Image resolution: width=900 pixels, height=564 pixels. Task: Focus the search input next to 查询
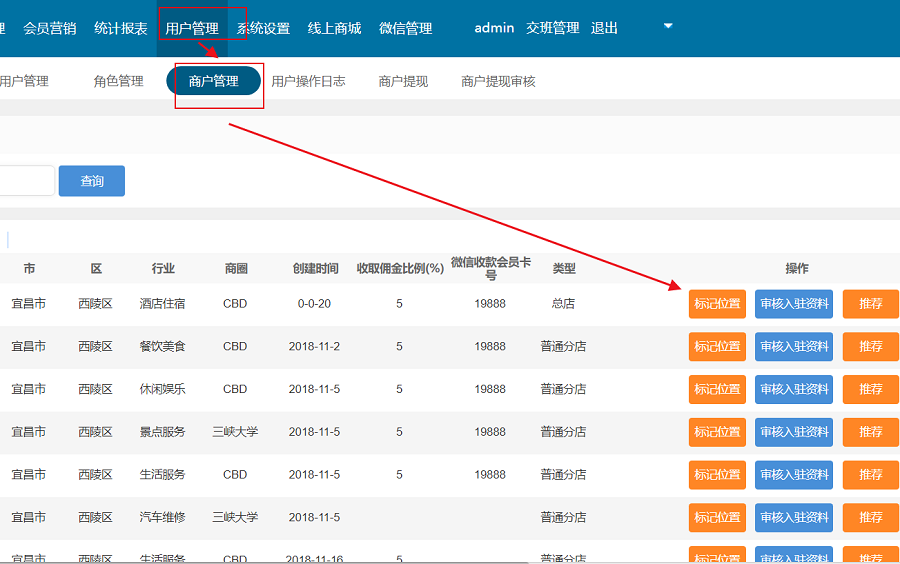25,181
